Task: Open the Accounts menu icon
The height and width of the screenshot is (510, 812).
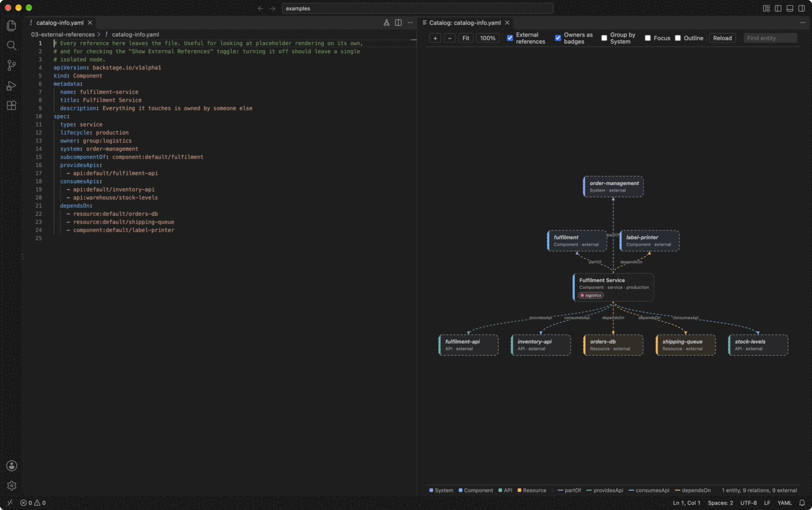Action: click(x=12, y=466)
